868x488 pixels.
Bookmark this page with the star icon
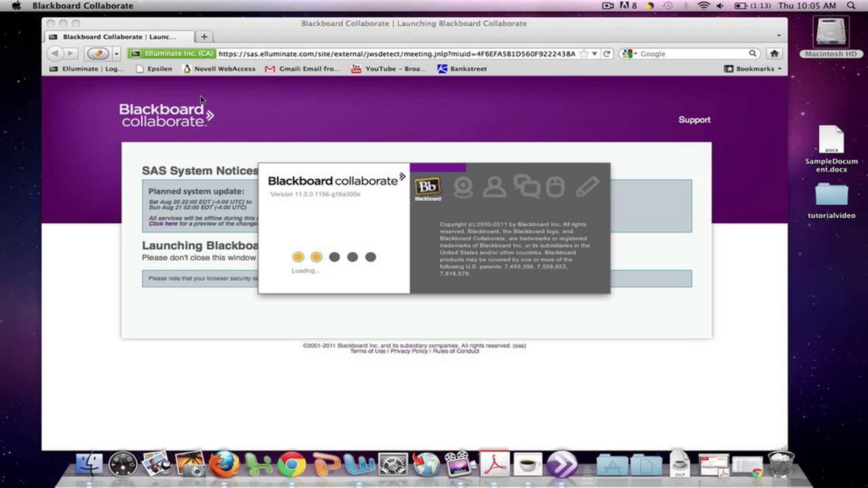tap(584, 54)
